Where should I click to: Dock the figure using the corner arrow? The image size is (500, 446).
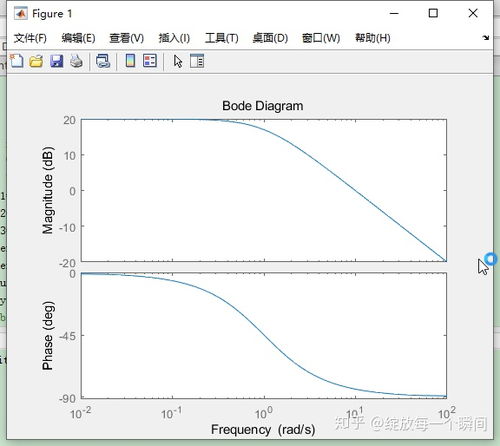click(486, 38)
